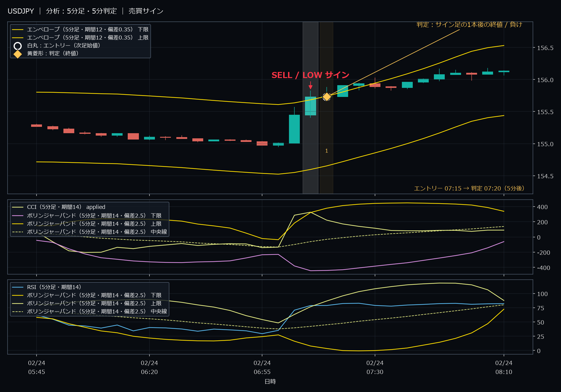561x392 pixels.
Task: Click CCI panel ボリンジャーバンド 下限 legend entry
Action: [87, 215]
